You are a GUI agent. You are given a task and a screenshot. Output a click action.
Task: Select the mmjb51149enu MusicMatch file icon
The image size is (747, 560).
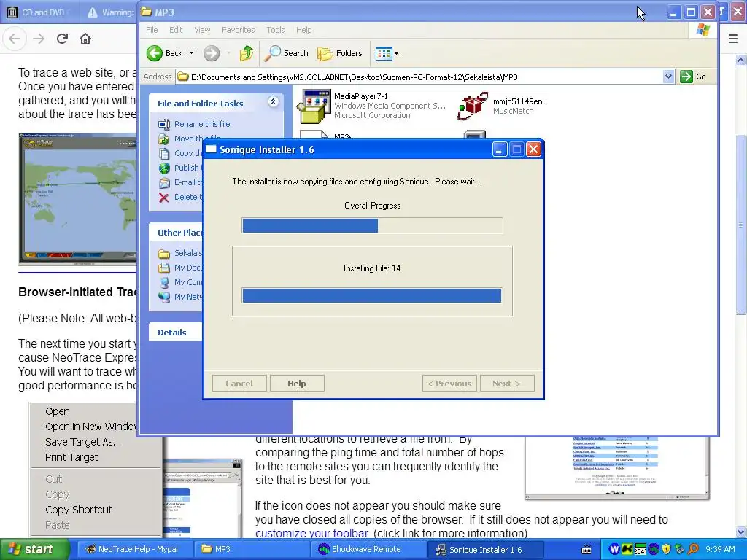pos(472,106)
